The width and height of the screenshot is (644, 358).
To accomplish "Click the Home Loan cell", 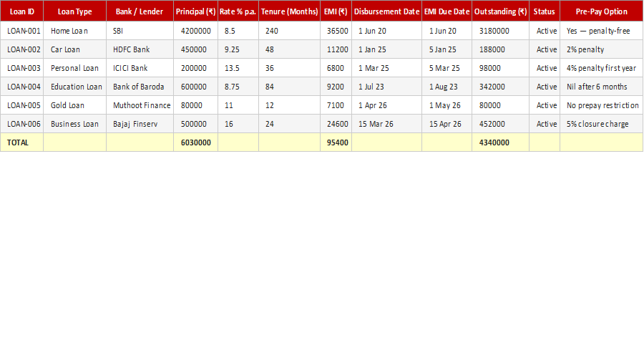I will 74,31.
